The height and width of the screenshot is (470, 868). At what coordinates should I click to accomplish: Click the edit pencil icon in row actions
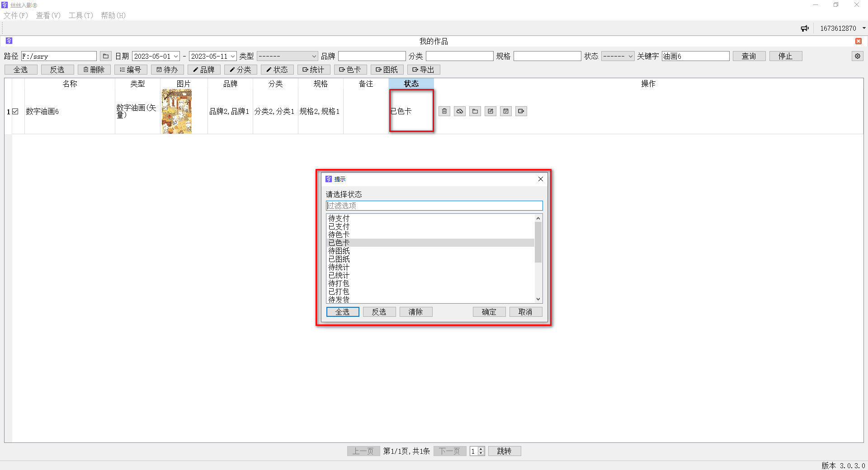491,111
